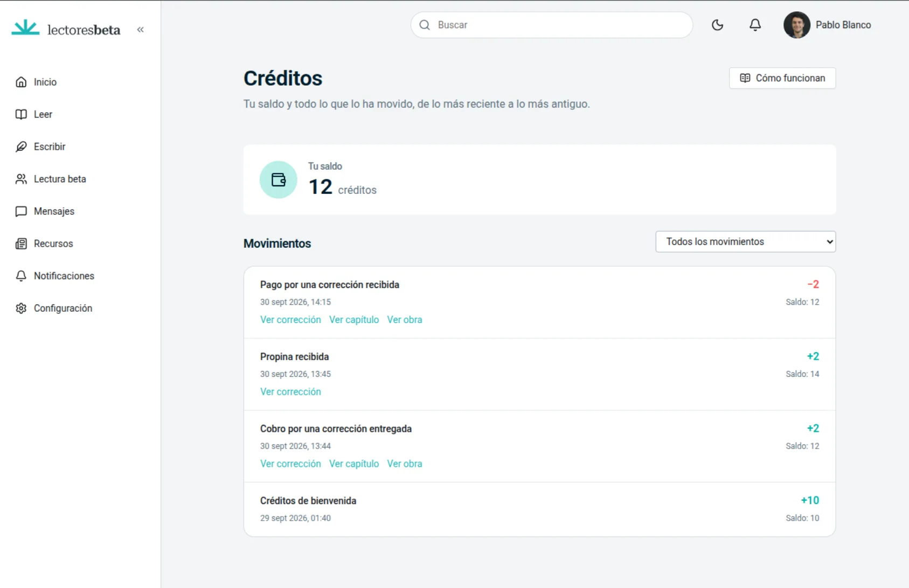Click Pablo Blanco's avatar photo
The image size is (909, 588).
click(x=797, y=25)
